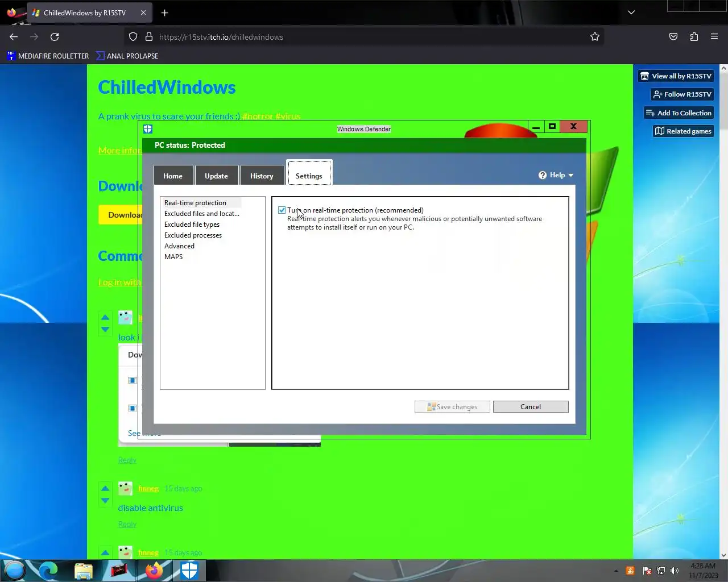Toggle real-time protection checkbox

(x=282, y=210)
